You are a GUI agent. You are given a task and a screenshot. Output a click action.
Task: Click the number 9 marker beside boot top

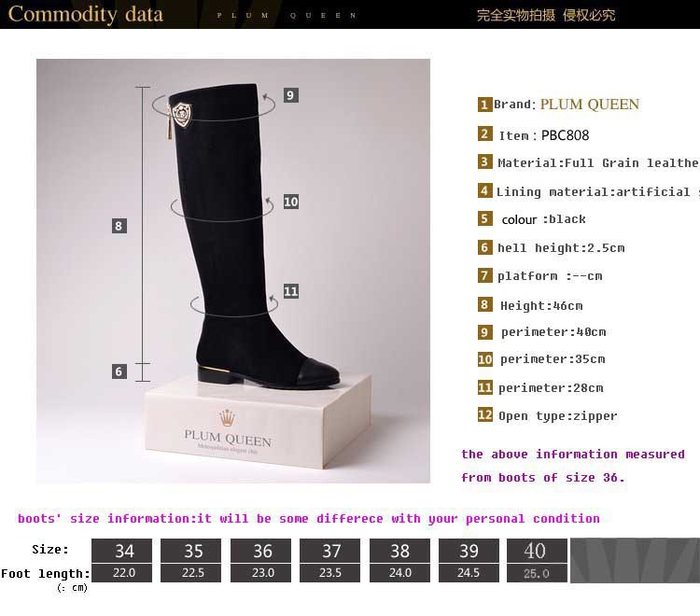point(290,95)
